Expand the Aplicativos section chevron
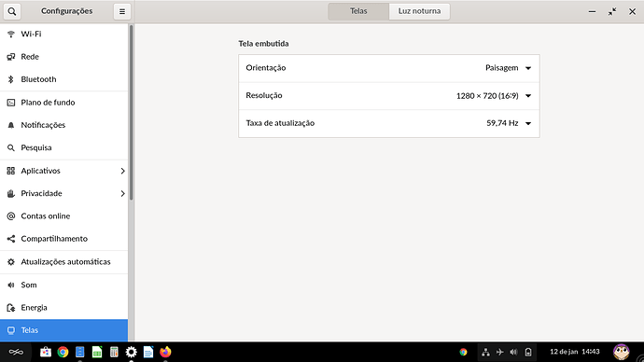This screenshot has height=362, width=644. point(122,171)
